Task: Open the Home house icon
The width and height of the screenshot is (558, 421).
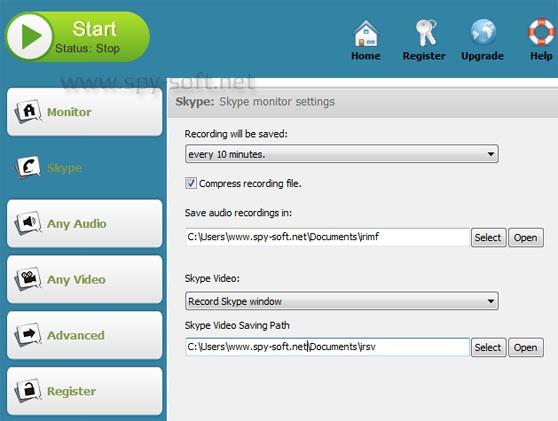Action: pyautogui.click(x=366, y=33)
